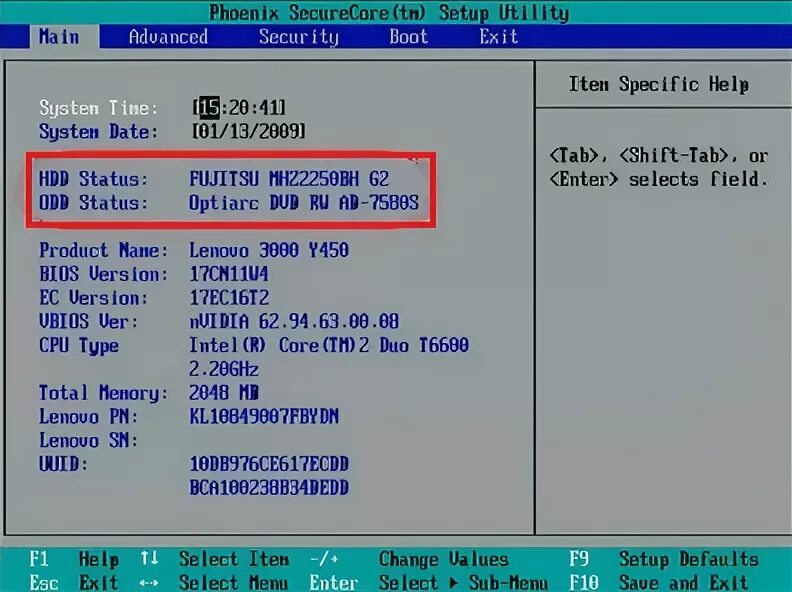The width and height of the screenshot is (792, 592).
Task: Click the KL10049007FBYDN part number value
Action: click(x=264, y=416)
